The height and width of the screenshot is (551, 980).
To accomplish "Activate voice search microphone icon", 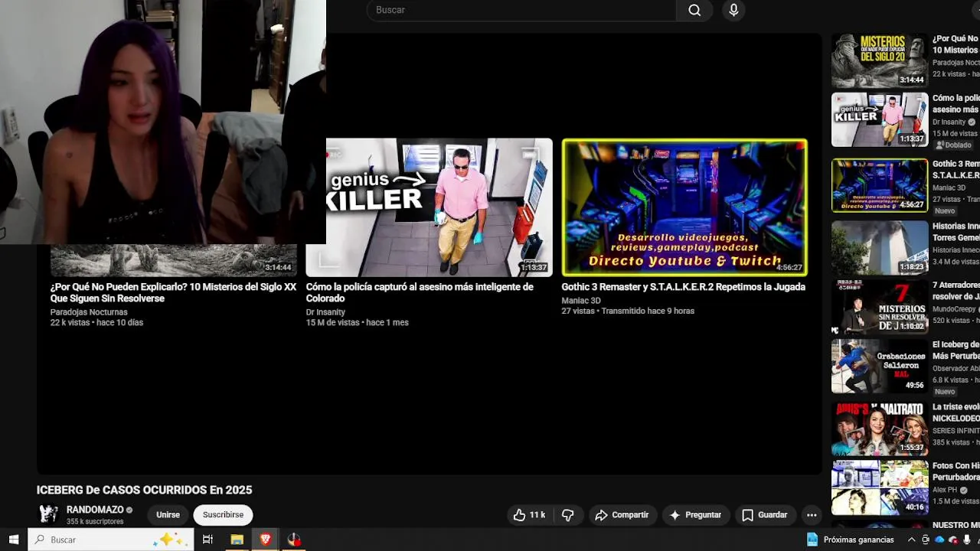I will pyautogui.click(x=733, y=10).
